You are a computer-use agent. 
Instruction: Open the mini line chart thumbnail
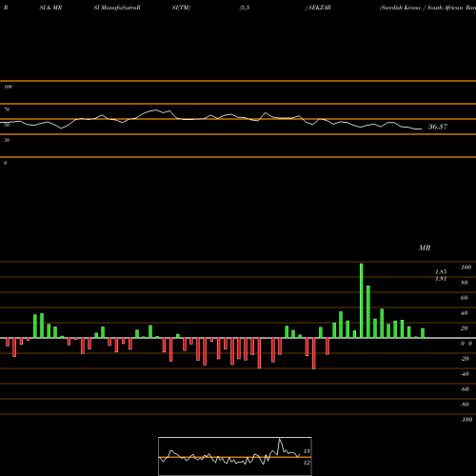[235, 456]
